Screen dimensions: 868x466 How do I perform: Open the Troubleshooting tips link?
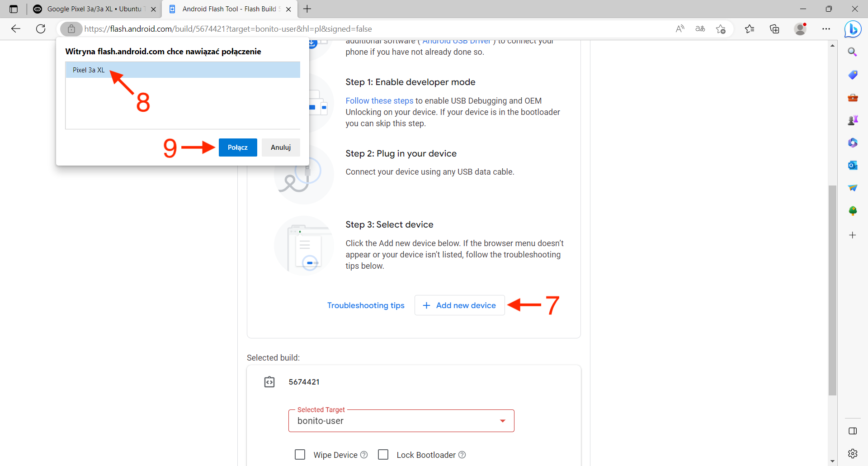(x=366, y=305)
